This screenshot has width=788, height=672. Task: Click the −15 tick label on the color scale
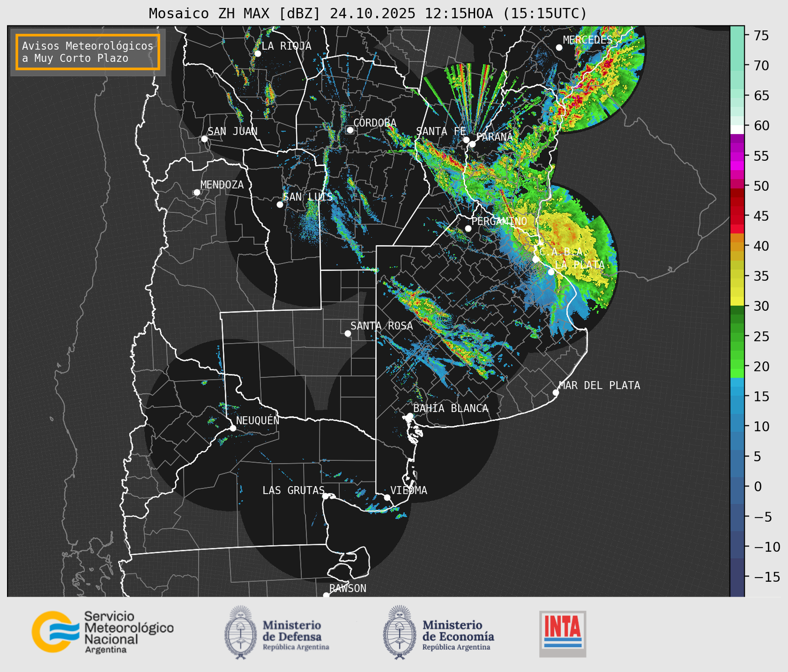click(767, 577)
